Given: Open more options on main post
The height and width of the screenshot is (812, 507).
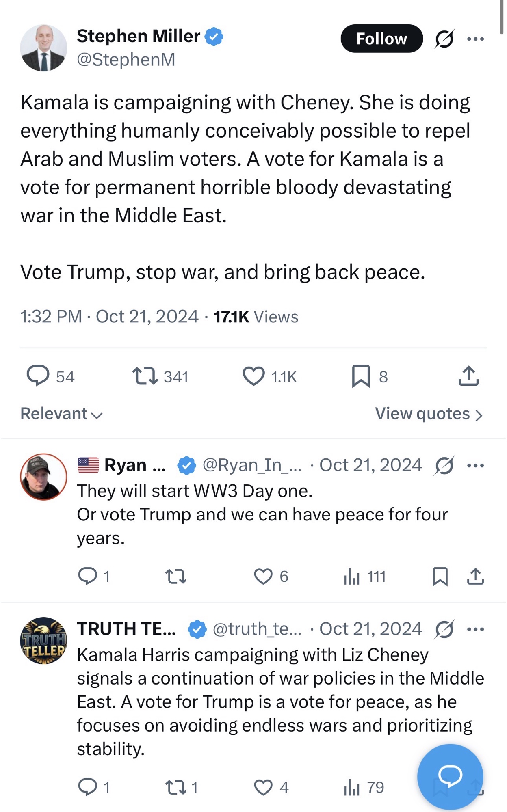Looking at the screenshot, I should [475, 39].
